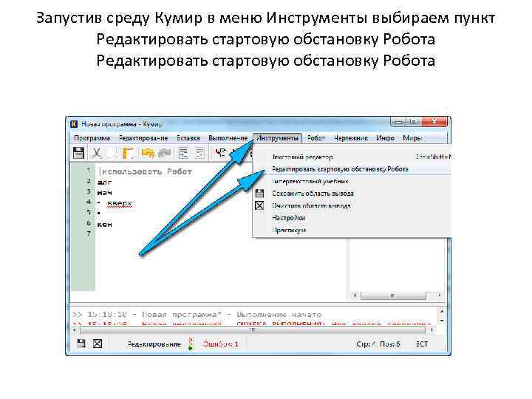Click the Save program toolbar icon

[78, 153]
